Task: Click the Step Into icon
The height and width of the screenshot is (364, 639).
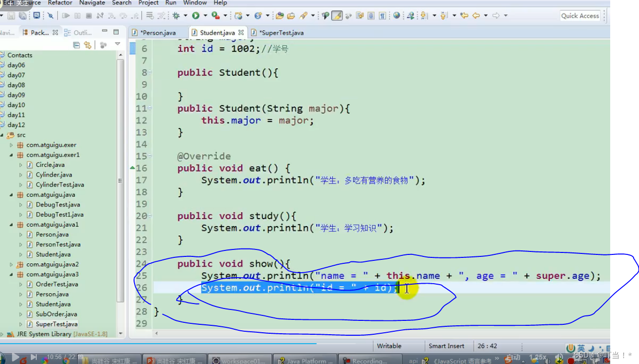Action: pyautogui.click(x=112, y=16)
